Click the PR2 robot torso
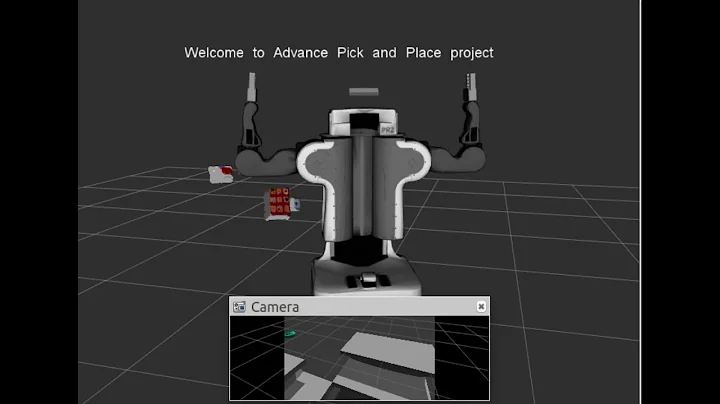The image size is (720, 404). click(x=363, y=188)
